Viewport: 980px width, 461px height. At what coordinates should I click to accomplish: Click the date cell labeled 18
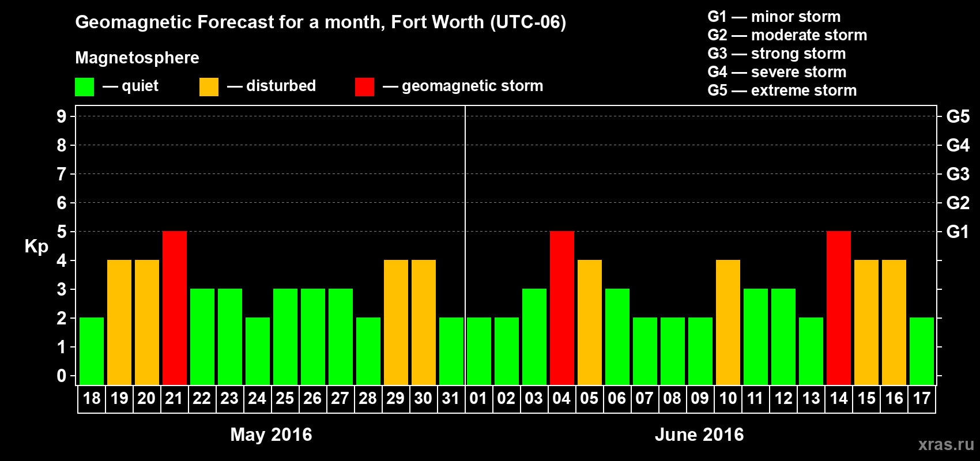pos(92,399)
